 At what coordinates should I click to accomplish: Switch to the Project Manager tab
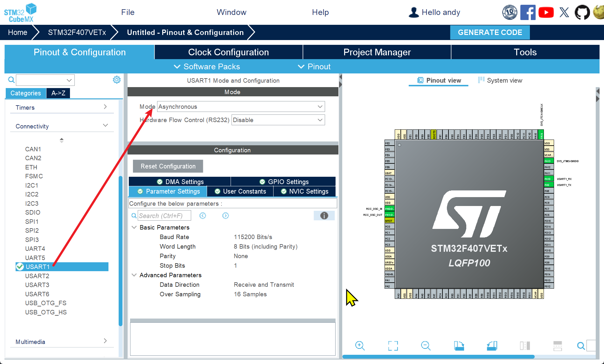coord(377,52)
